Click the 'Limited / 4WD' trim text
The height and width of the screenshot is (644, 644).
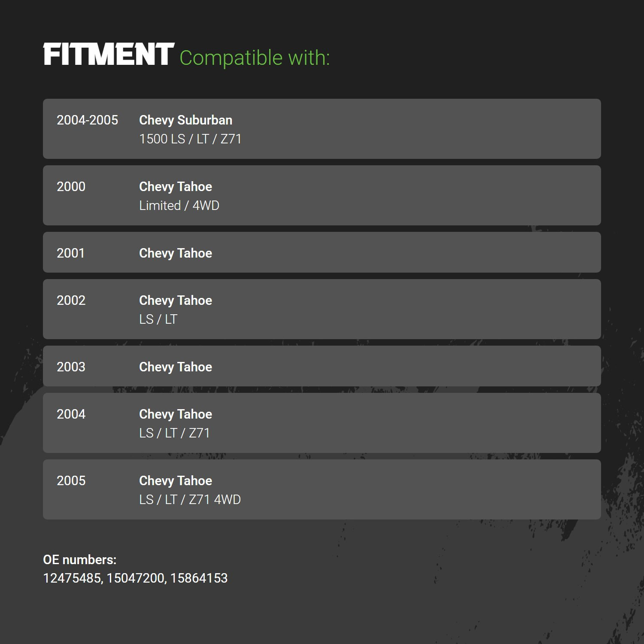pos(179,206)
